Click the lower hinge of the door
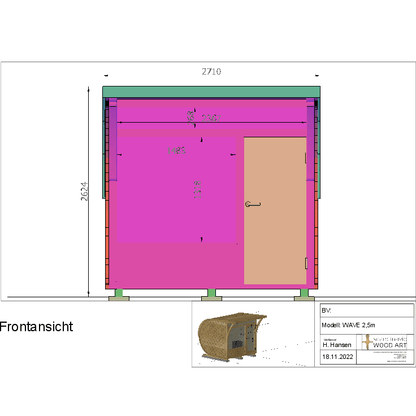The width and height of the screenshot is (416, 416). point(306,263)
